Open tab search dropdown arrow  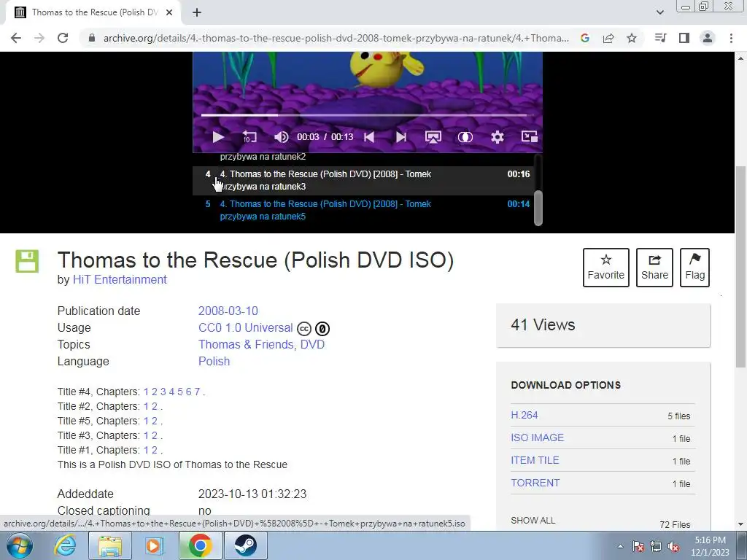point(659,12)
